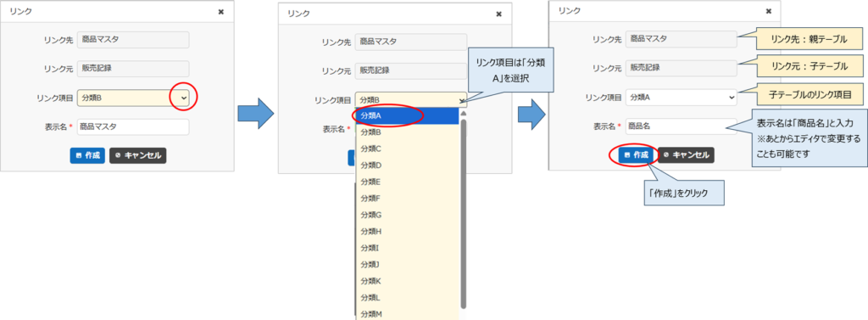This screenshot has width=868, height=320.
Task: Close the middle リンク dialog
Action: (498, 14)
